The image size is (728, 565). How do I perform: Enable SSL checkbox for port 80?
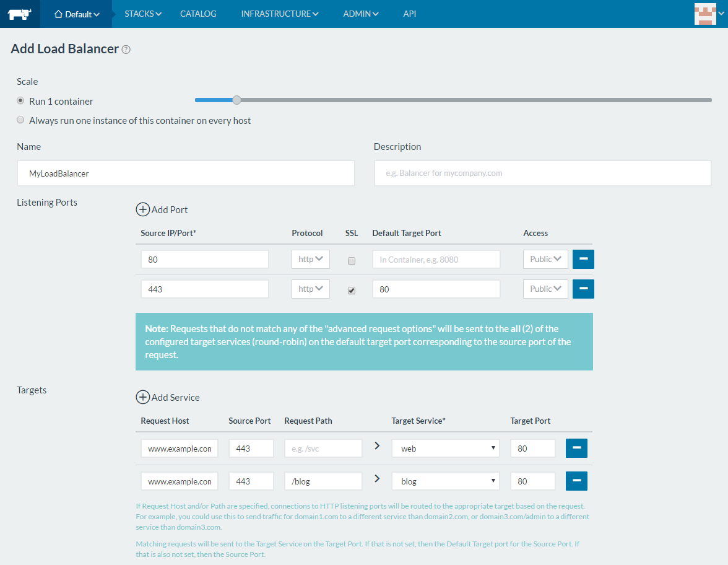(352, 261)
